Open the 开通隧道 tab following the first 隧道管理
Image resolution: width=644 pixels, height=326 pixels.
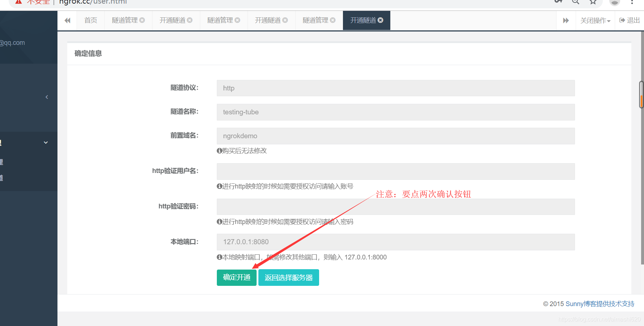(x=172, y=20)
